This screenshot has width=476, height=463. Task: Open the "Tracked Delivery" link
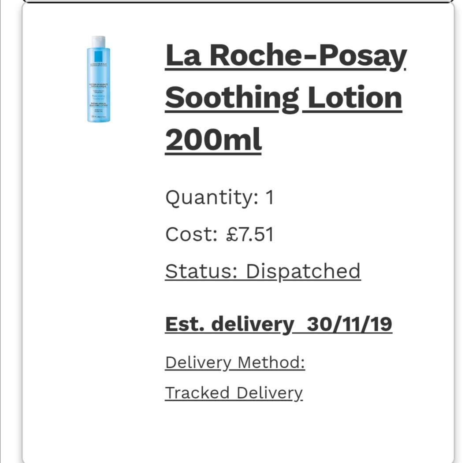tap(234, 393)
